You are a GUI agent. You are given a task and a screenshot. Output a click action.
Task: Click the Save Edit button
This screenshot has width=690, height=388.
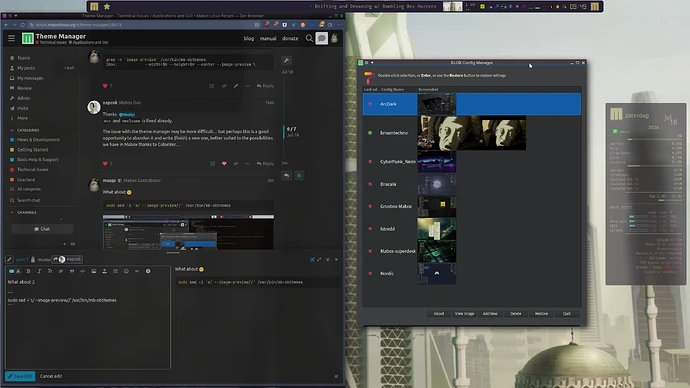tap(20, 376)
